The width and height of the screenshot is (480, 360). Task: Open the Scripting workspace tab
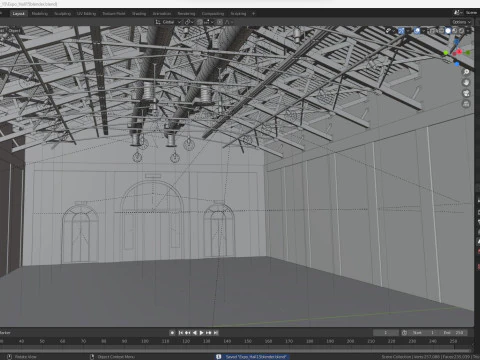238,14
